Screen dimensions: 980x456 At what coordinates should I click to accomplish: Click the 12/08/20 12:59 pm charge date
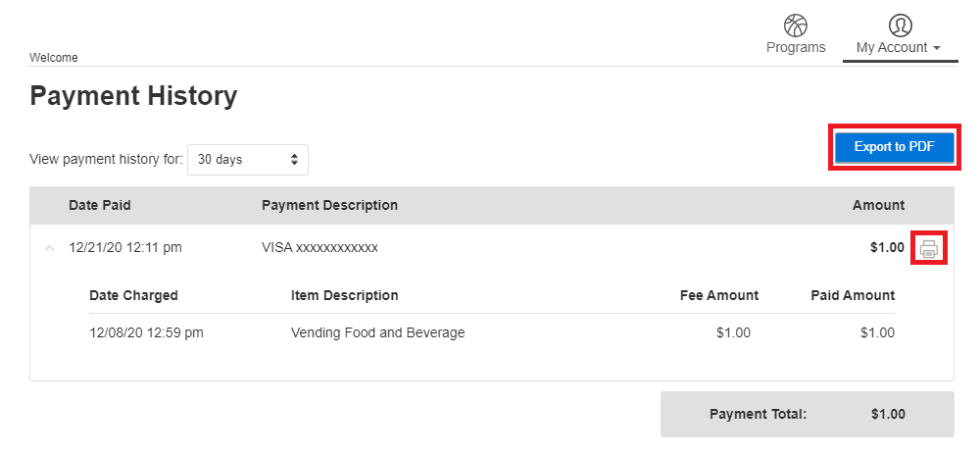[x=146, y=332]
